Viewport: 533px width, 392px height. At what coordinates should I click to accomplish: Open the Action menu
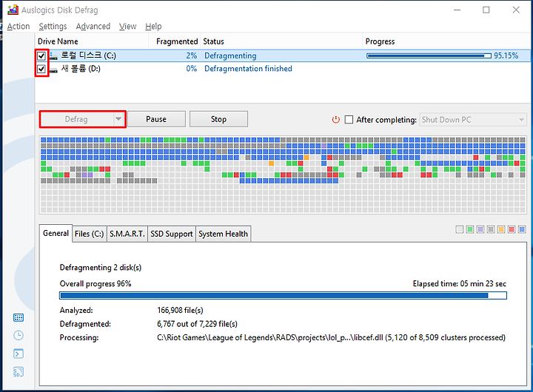[19, 27]
